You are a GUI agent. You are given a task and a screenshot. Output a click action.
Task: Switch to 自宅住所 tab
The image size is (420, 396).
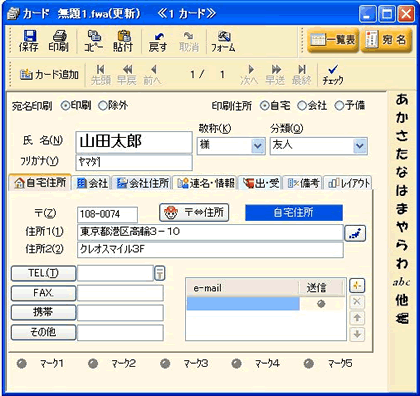(40, 182)
